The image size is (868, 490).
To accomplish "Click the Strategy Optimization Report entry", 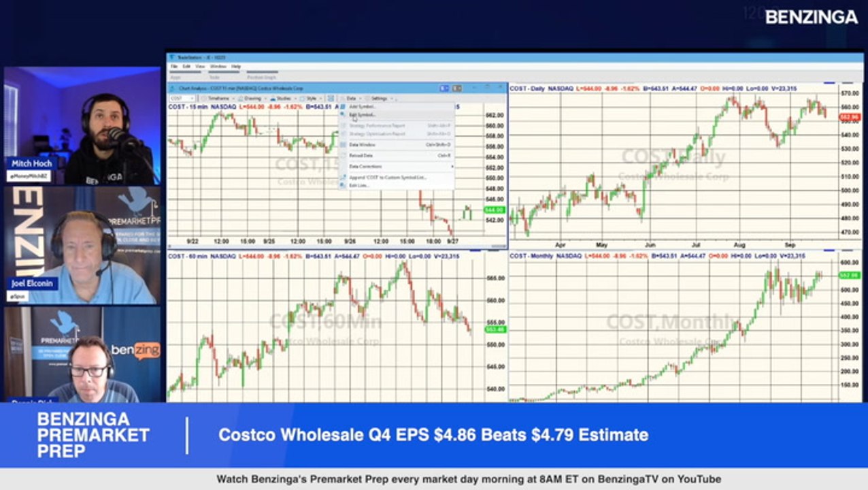I will [x=396, y=134].
